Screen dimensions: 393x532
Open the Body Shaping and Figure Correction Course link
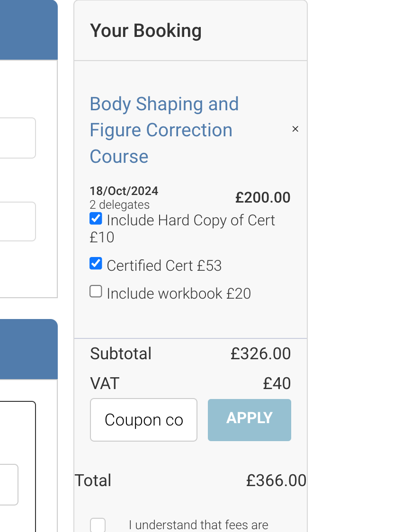[164, 130]
